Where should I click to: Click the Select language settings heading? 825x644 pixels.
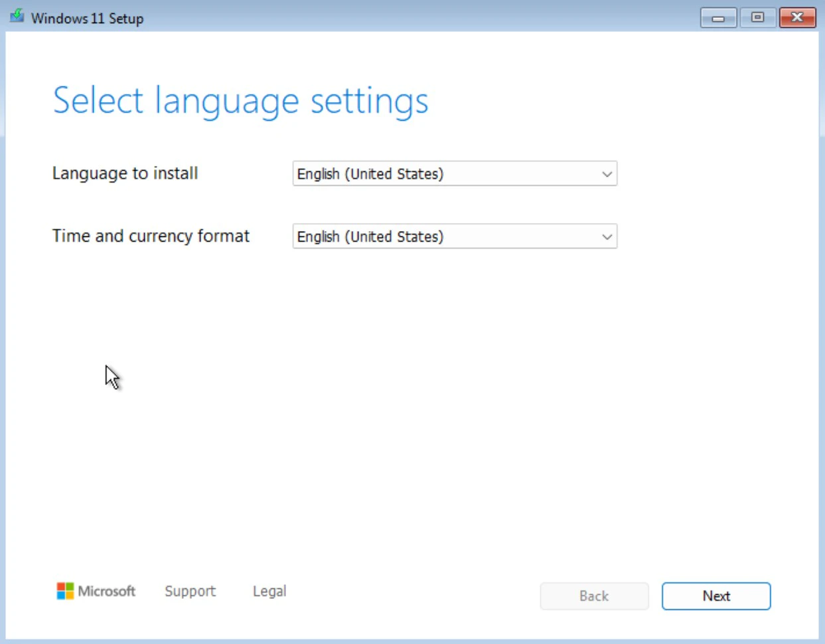pos(240,102)
